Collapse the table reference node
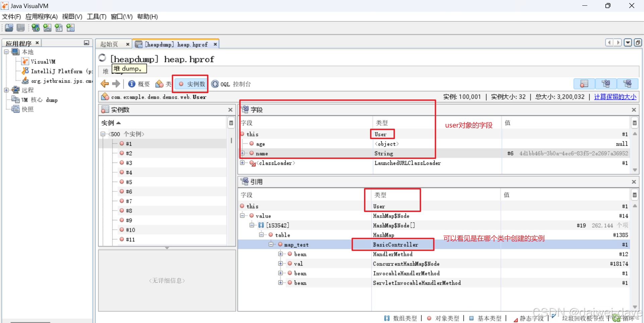The image size is (644, 323). pyautogui.click(x=261, y=235)
